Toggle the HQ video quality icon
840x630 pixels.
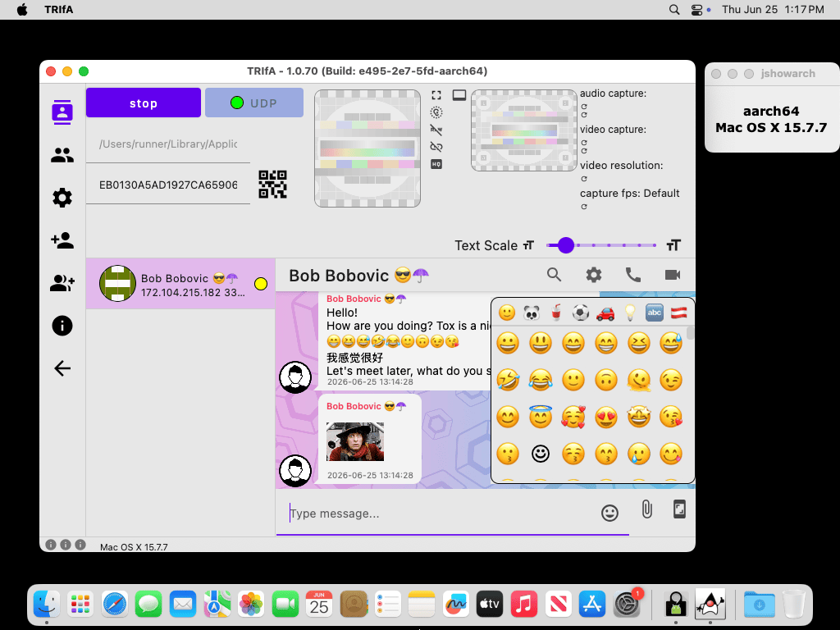[x=436, y=164]
